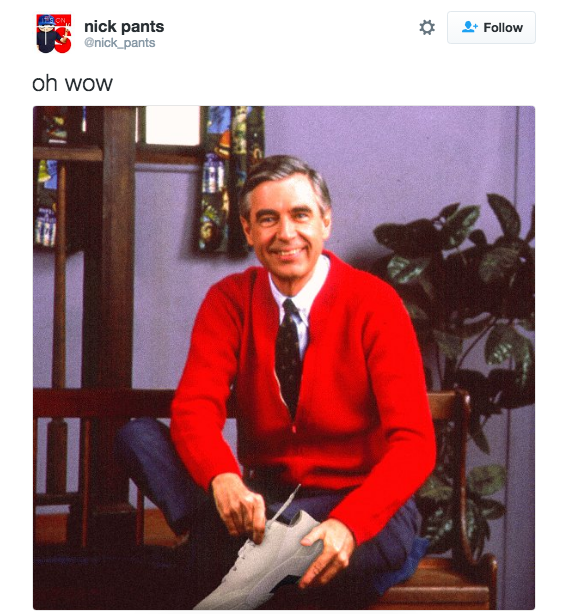Open the nick pants profile avatar
The image size is (569, 614).
click(54, 33)
